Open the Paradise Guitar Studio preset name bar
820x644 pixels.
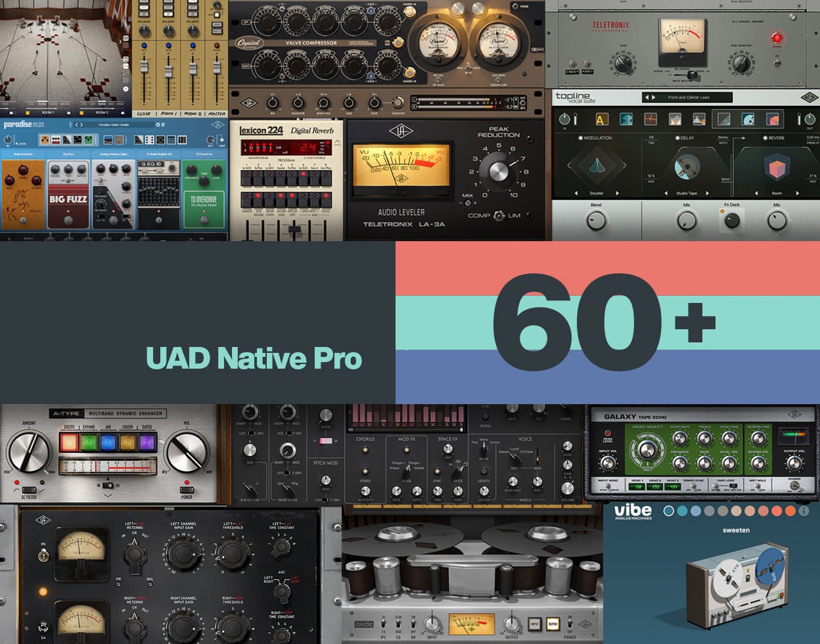[113, 124]
